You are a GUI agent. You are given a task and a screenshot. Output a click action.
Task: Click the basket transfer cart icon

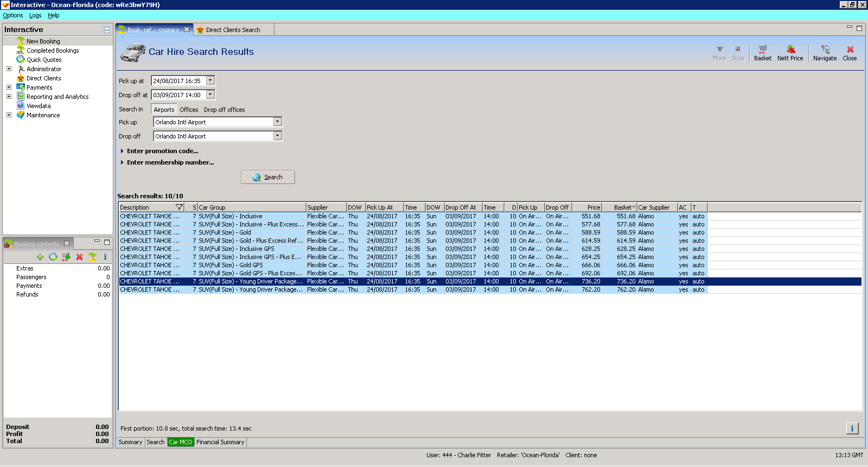tap(66, 257)
